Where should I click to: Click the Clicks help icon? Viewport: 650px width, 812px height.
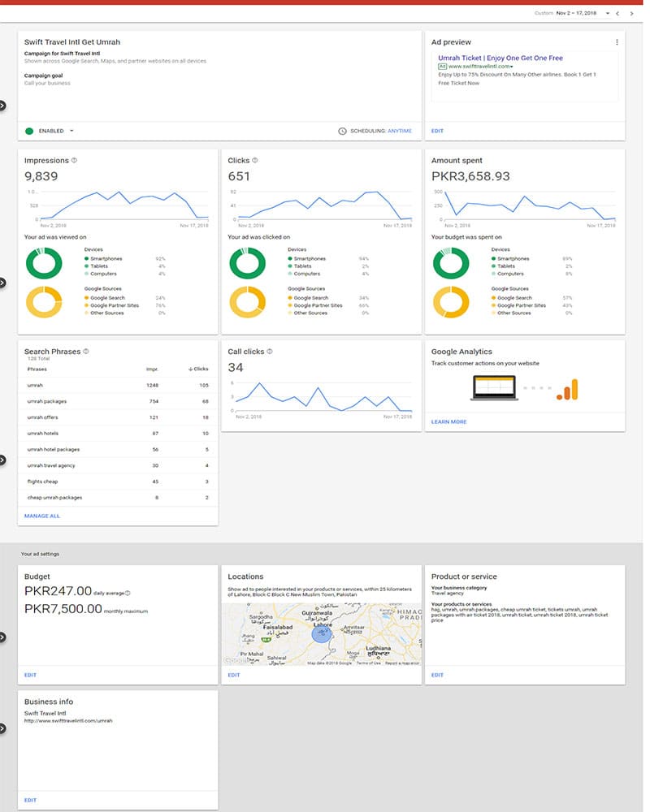pyautogui.click(x=254, y=161)
